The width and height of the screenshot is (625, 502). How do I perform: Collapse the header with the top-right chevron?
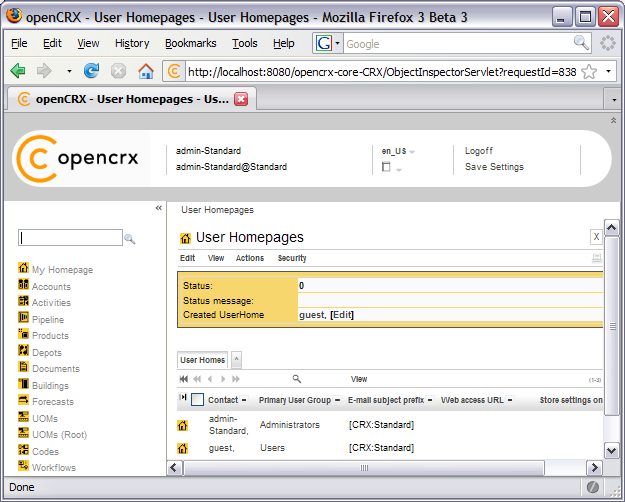(613, 120)
